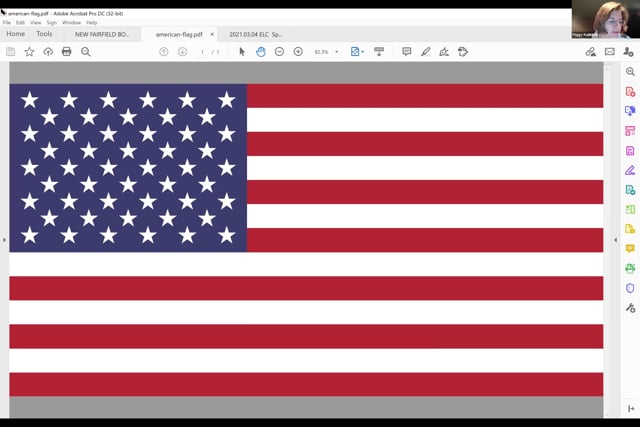640x427 pixels.
Task: Open Export PDF sidebar tool
Action: tap(630, 151)
